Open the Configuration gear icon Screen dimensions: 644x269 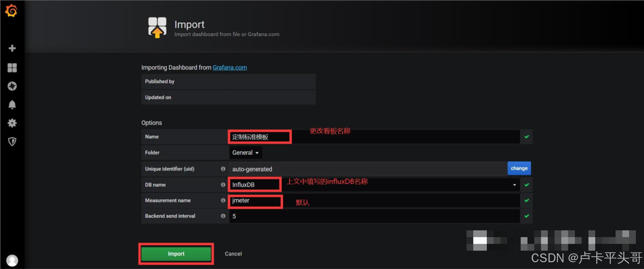12,123
